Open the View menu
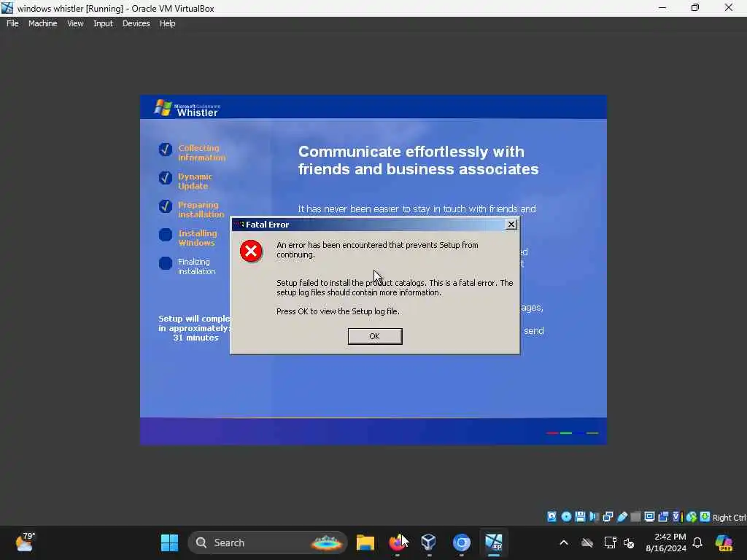747x560 pixels. (75, 23)
